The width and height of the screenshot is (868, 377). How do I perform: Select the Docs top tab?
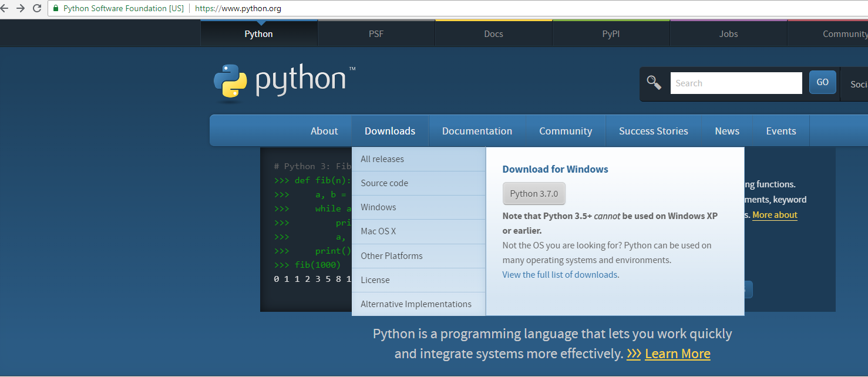tap(493, 33)
